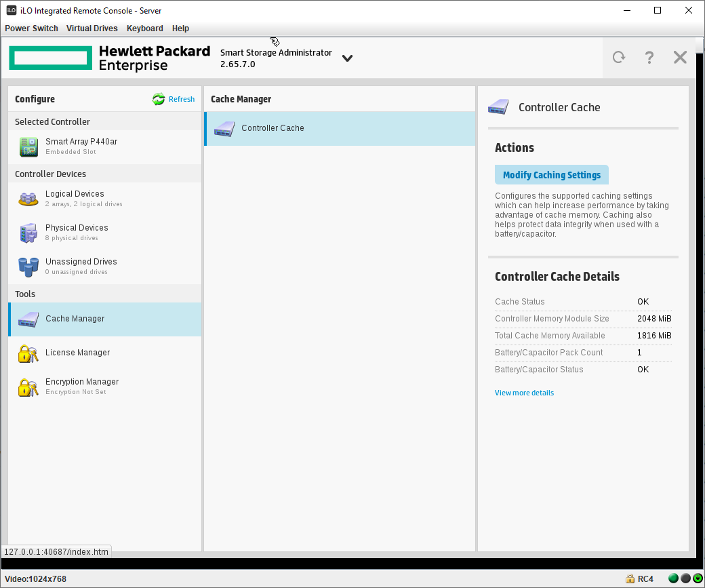Exit Smart Storage Administrator with X icon
Viewport: 705px width, 588px height.
point(680,57)
